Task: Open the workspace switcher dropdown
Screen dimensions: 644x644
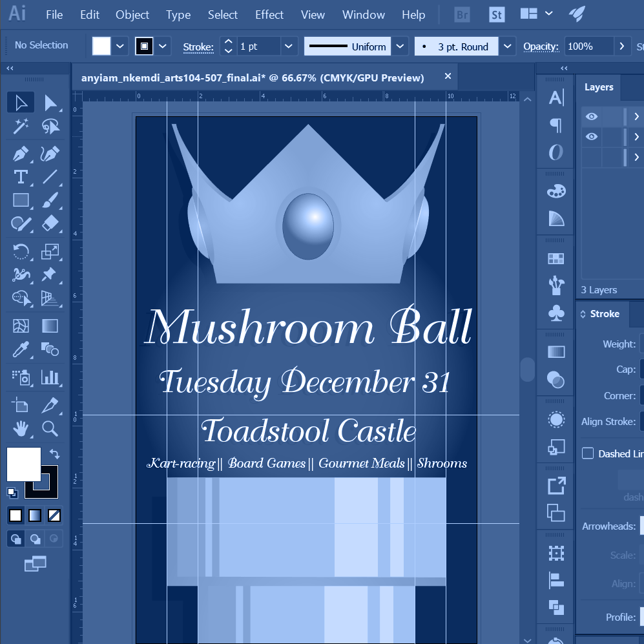Action: (548, 14)
